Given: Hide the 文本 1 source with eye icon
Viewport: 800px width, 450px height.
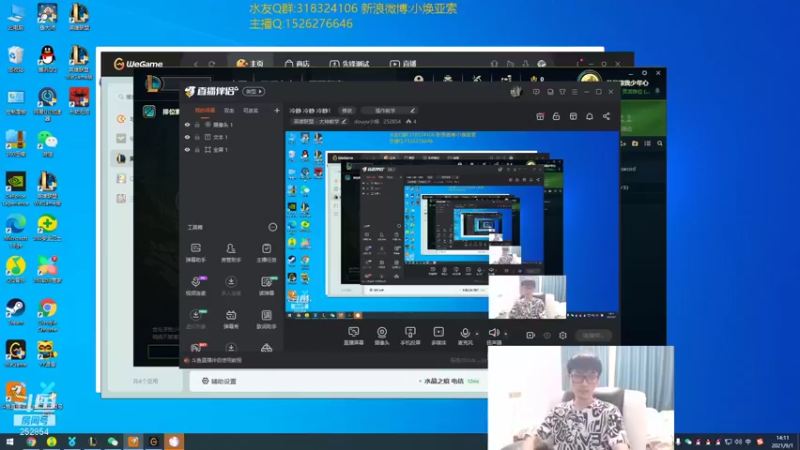Looking at the screenshot, I should point(187,137).
